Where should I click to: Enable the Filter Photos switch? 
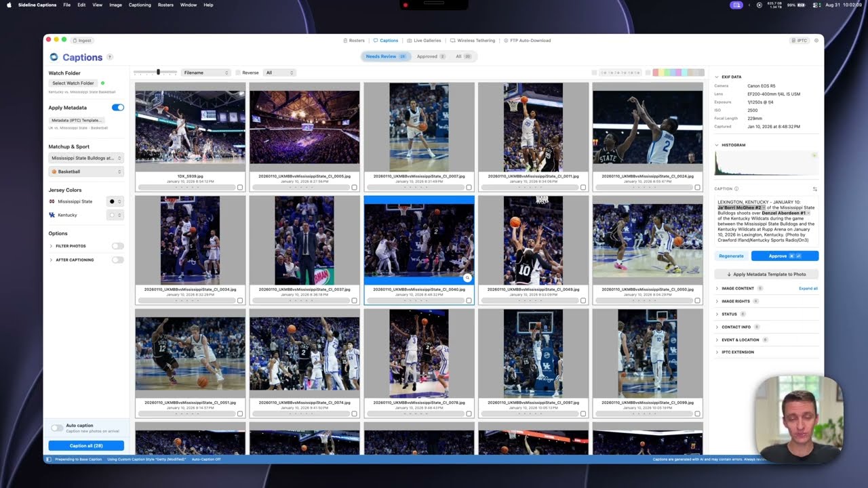[x=118, y=246]
